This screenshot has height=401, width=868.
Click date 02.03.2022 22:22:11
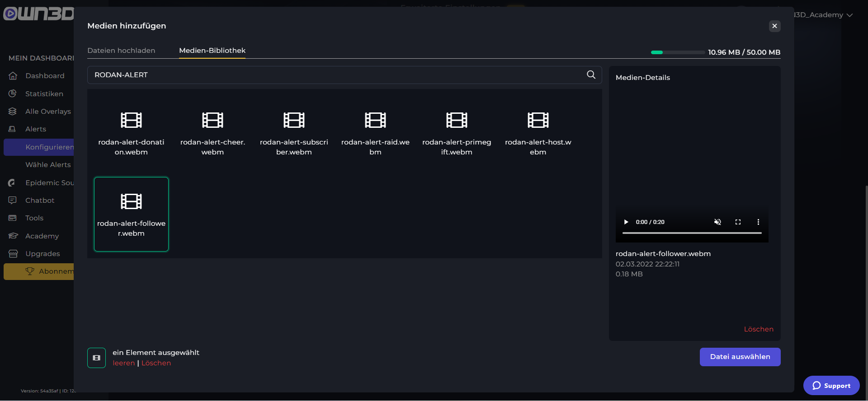tap(647, 264)
